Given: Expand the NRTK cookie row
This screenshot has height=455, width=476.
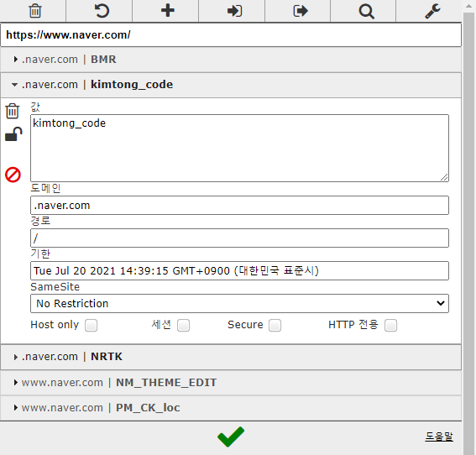Looking at the screenshot, I should pos(231,357).
